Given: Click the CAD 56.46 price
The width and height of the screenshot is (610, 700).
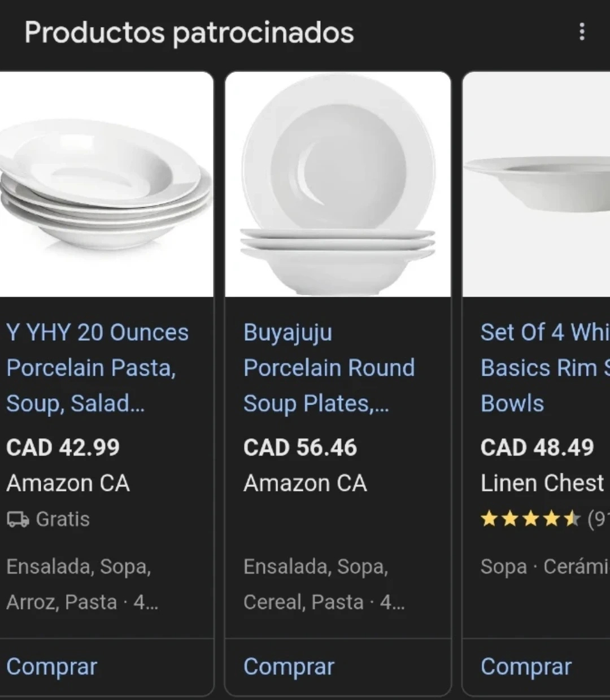Looking at the screenshot, I should click(x=300, y=448).
